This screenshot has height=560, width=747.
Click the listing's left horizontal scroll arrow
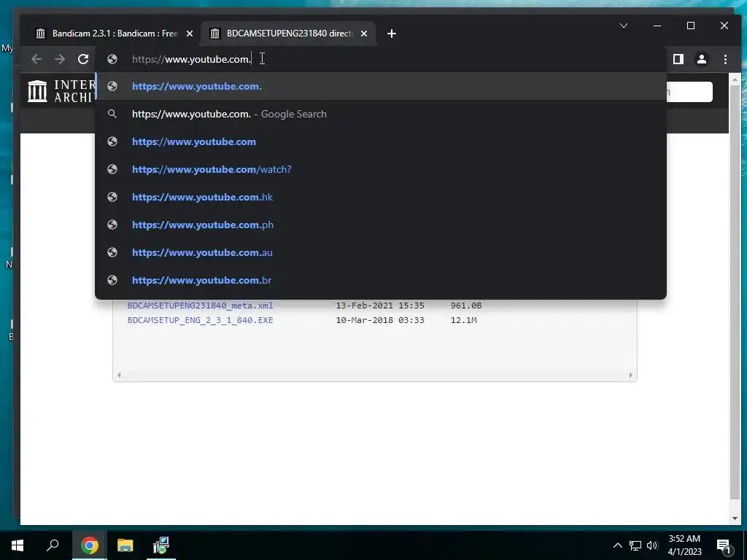[119, 376]
